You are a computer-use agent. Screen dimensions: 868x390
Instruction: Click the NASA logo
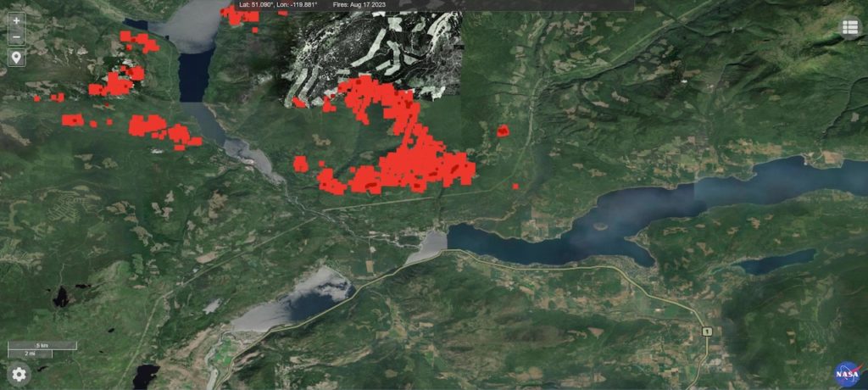tap(848, 374)
